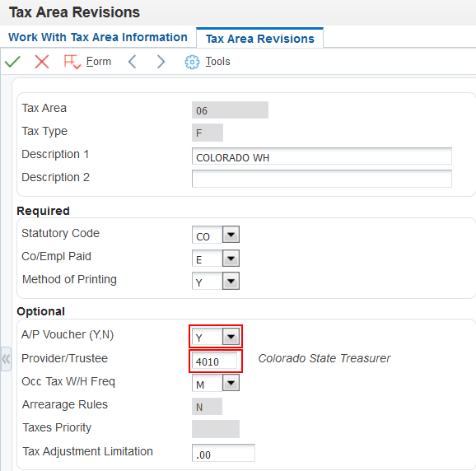Go to previous record with left arrow
The width and height of the screenshot is (476, 471).
pyautogui.click(x=132, y=62)
